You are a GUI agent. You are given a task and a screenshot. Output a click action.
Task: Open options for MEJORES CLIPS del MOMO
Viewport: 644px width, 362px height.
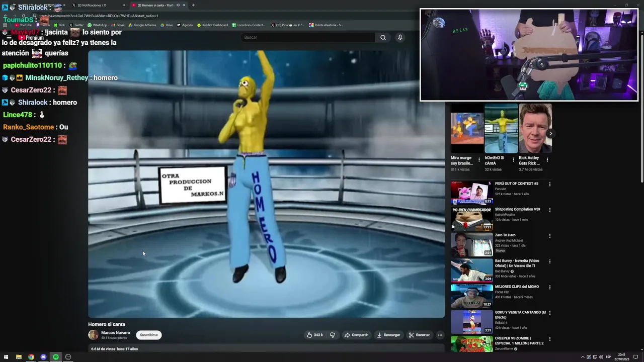pos(549,287)
